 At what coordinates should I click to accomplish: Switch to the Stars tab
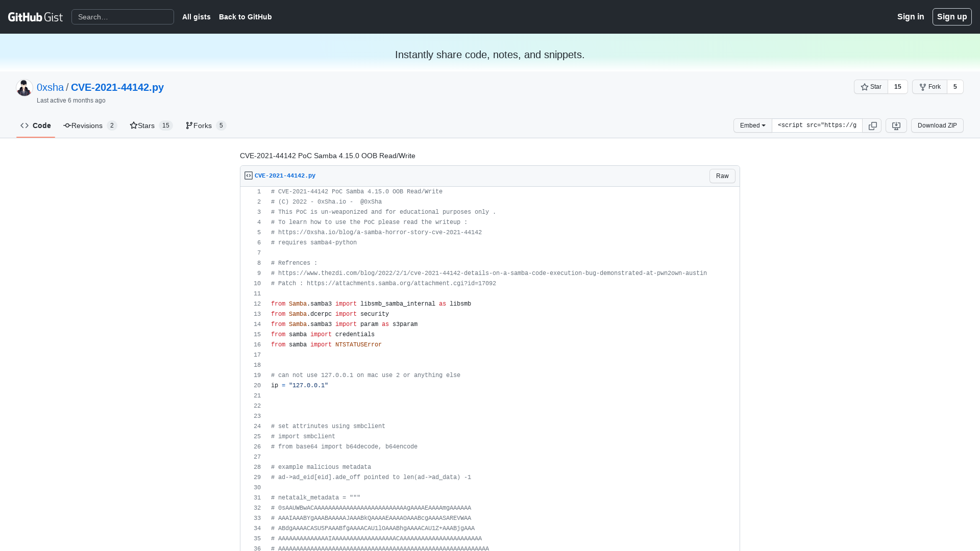151,126
